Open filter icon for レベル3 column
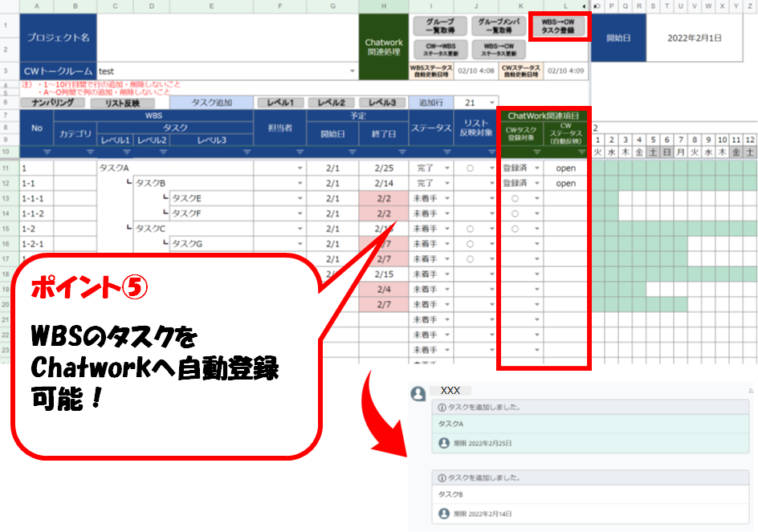The image size is (758, 532). (247, 152)
